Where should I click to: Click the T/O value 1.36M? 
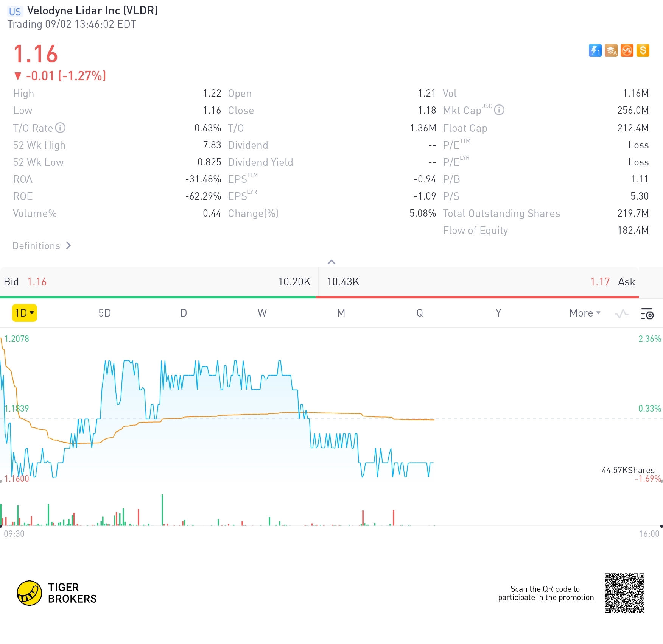coord(423,128)
